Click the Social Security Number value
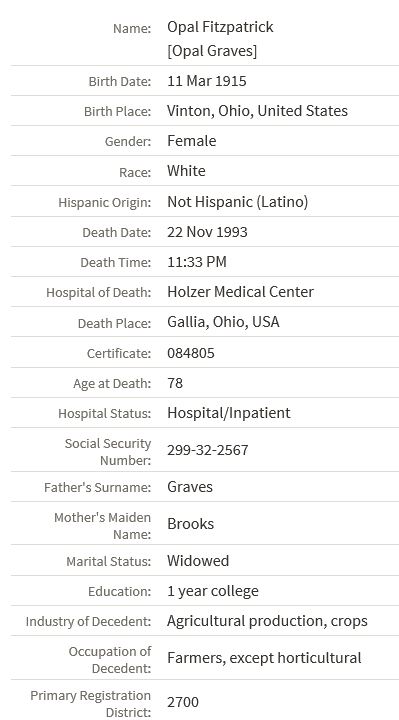399x720 pixels. coord(208,450)
